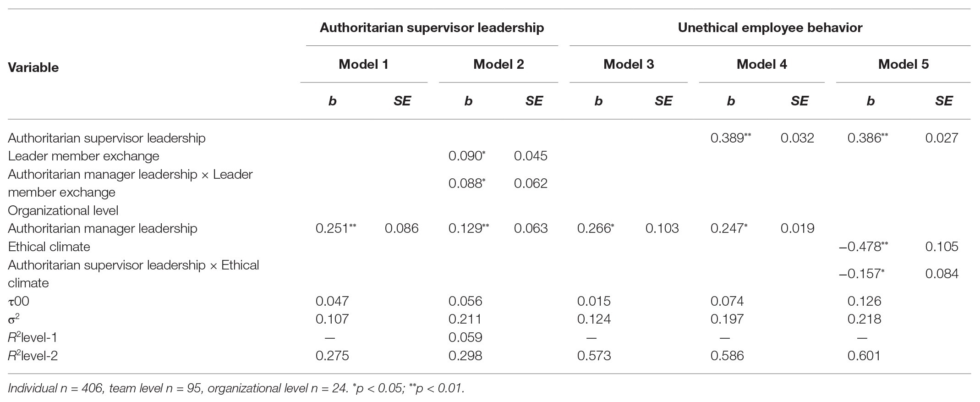Click the Unethical employee behavior group header
The image size is (980, 402).
click(770, 28)
